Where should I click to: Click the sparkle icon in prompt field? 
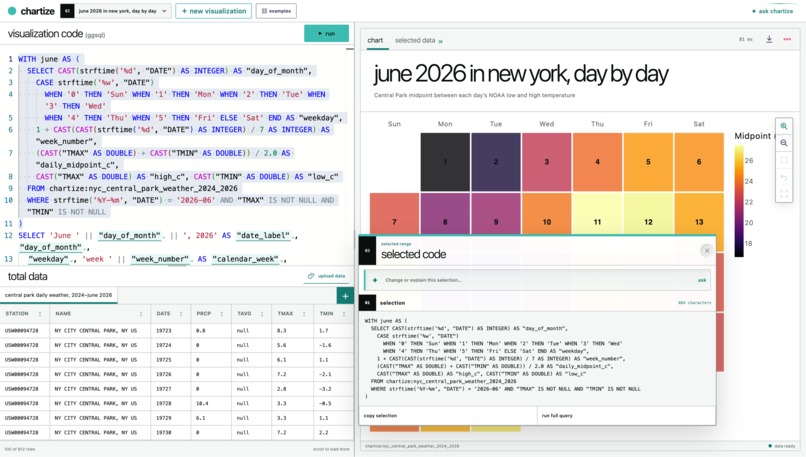[x=375, y=280]
